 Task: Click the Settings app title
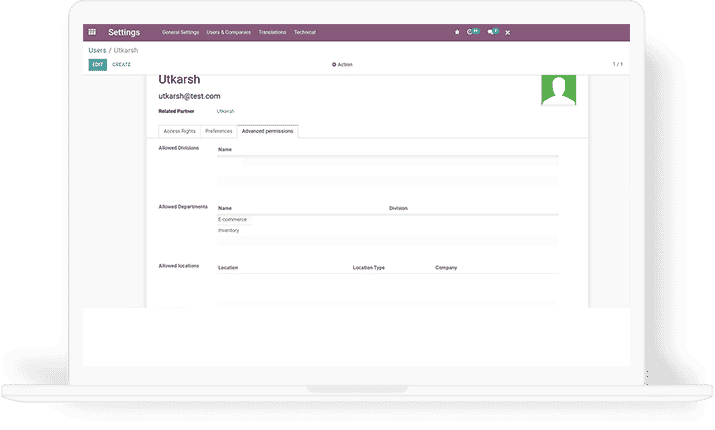click(124, 32)
